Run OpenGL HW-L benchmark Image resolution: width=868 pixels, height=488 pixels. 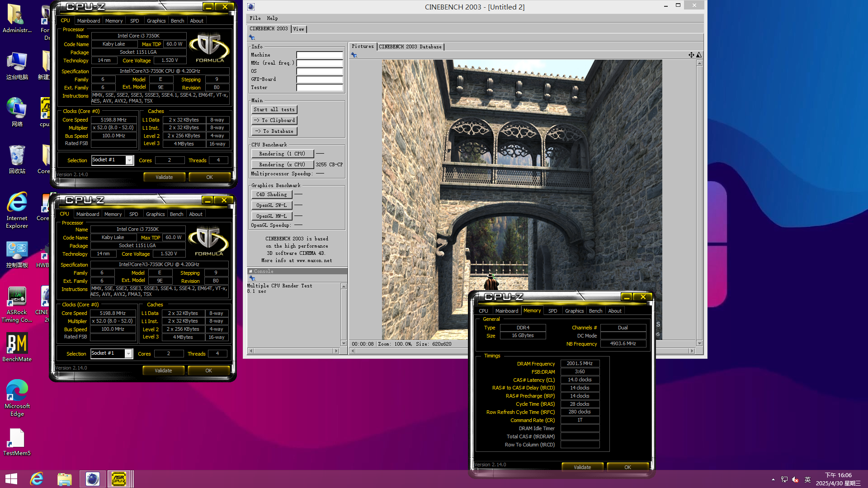coord(272,216)
